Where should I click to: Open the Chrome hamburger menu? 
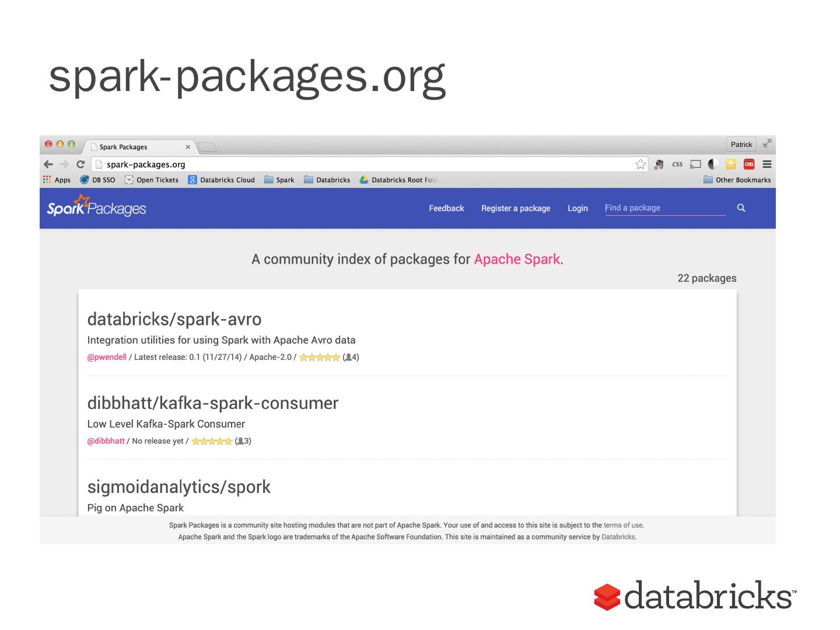click(767, 164)
